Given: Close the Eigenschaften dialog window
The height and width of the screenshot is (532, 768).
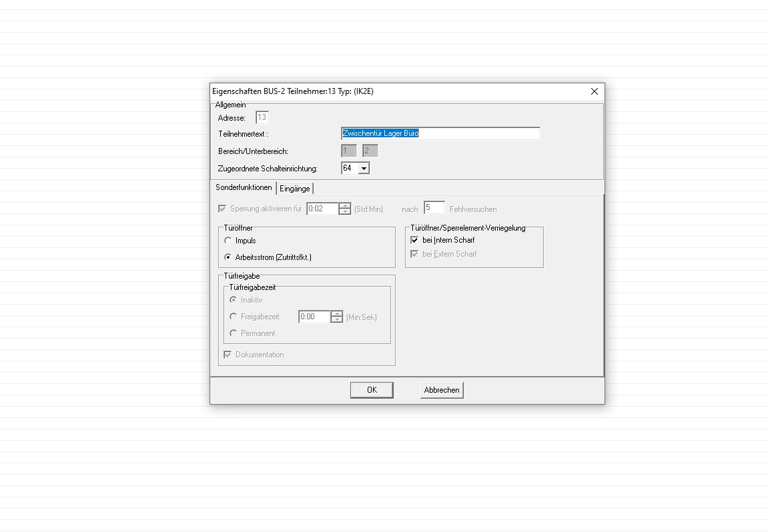Looking at the screenshot, I should (x=594, y=91).
